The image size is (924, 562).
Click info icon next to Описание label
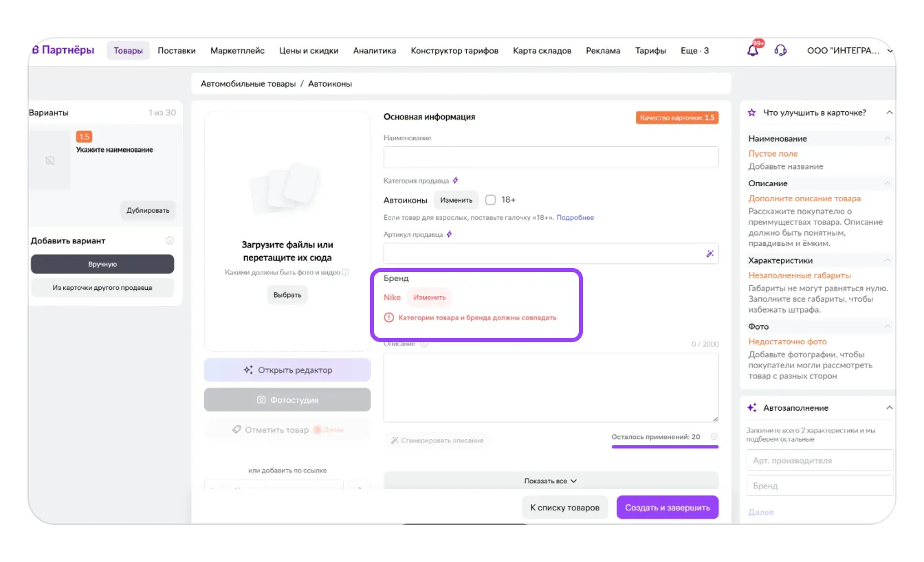tap(423, 344)
